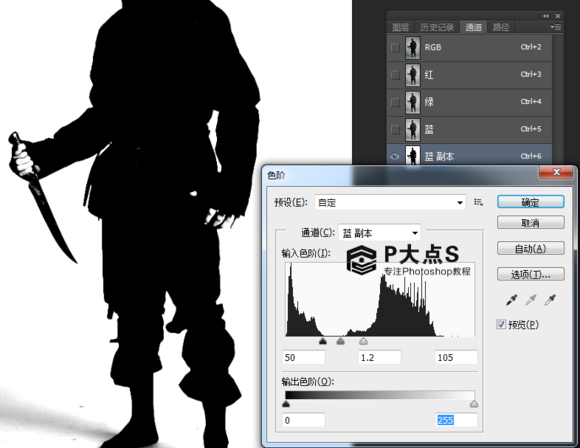Click the 蓝 副本 channel thumbnail
This screenshot has width=580, height=448.
pos(413,156)
